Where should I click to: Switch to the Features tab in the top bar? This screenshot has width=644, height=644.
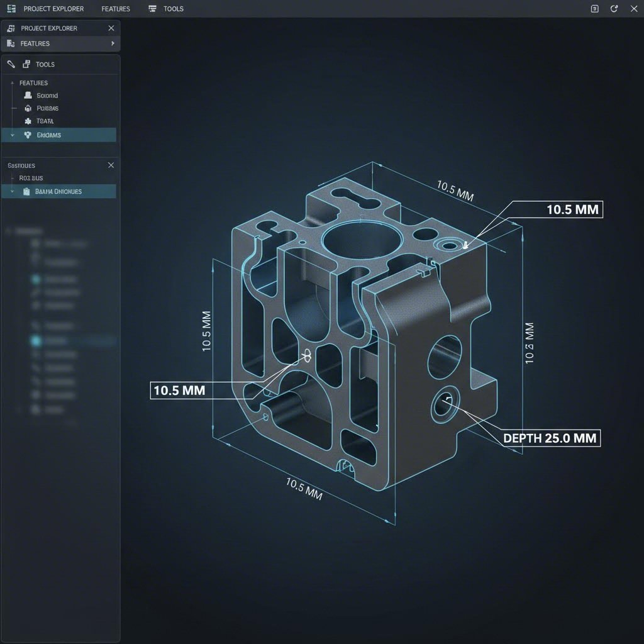pos(115,9)
